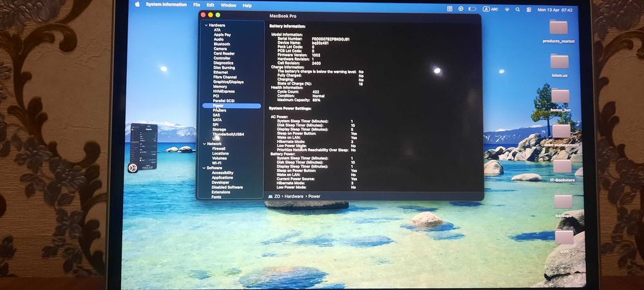Click the Wi-Fi status icon in menu bar
644x290 pixels.
coord(507,9)
